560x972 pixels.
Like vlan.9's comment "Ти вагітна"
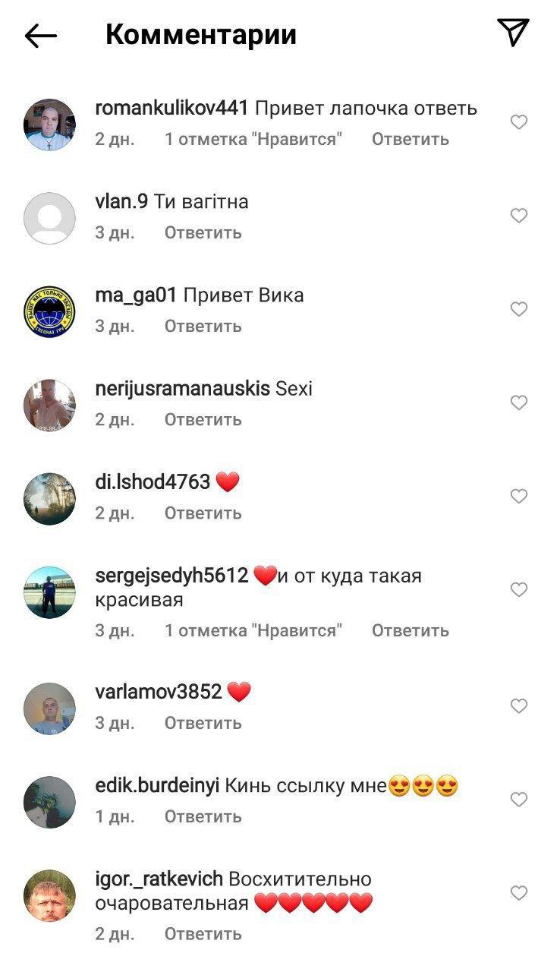click(519, 216)
